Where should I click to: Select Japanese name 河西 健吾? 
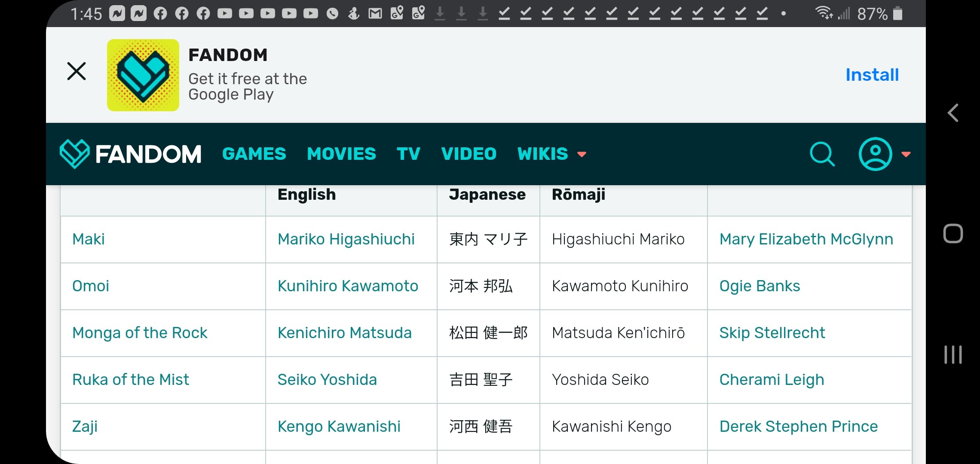(x=481, y=426)
